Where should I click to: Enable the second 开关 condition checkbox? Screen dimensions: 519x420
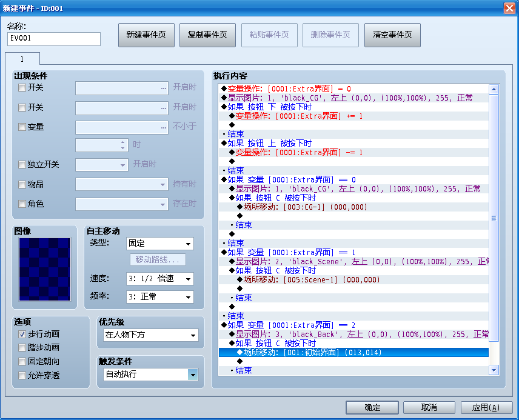pos(22,107)
